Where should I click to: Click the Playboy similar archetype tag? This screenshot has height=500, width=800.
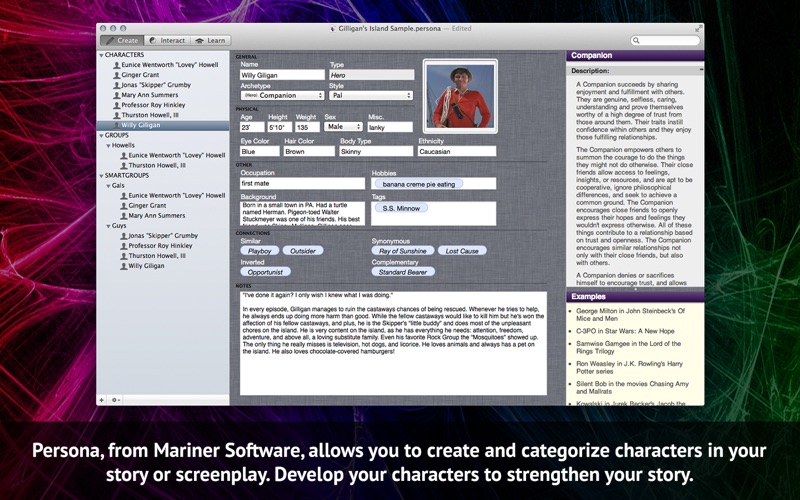(259, 250)
